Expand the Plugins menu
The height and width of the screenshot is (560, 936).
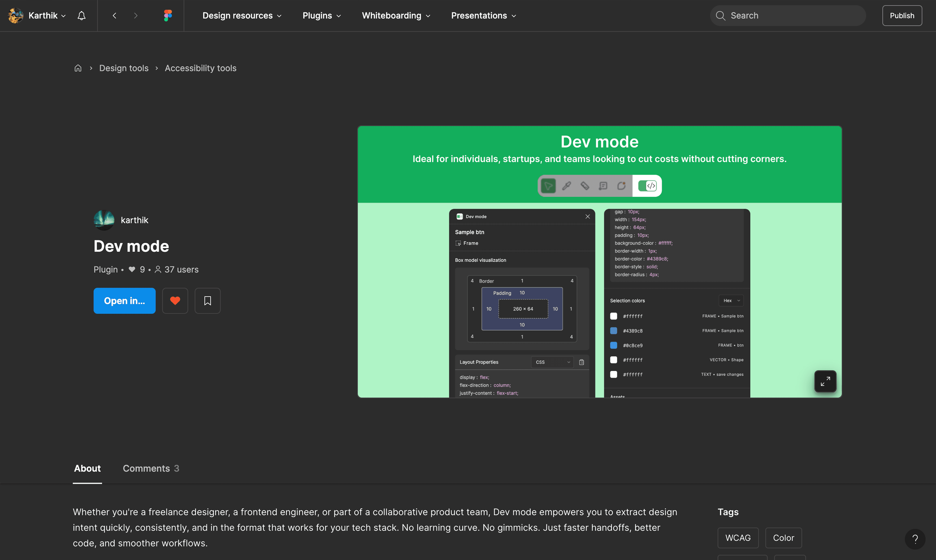(x=322, y=15)
